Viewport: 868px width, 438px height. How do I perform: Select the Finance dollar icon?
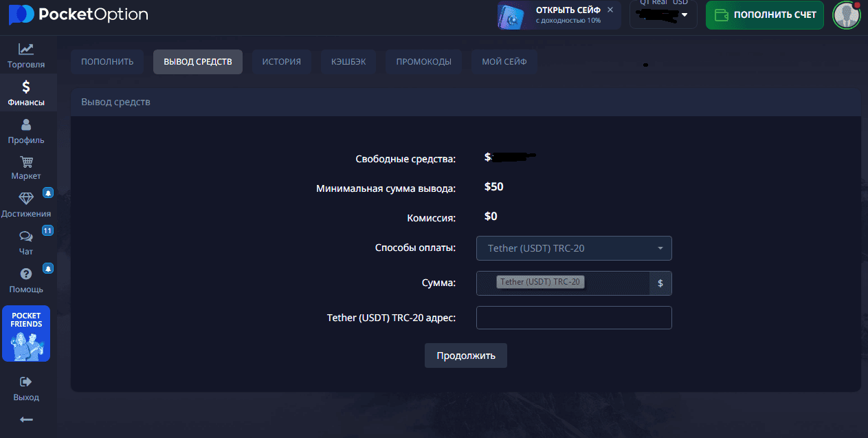pyautogui.click(x=26, y=87)
